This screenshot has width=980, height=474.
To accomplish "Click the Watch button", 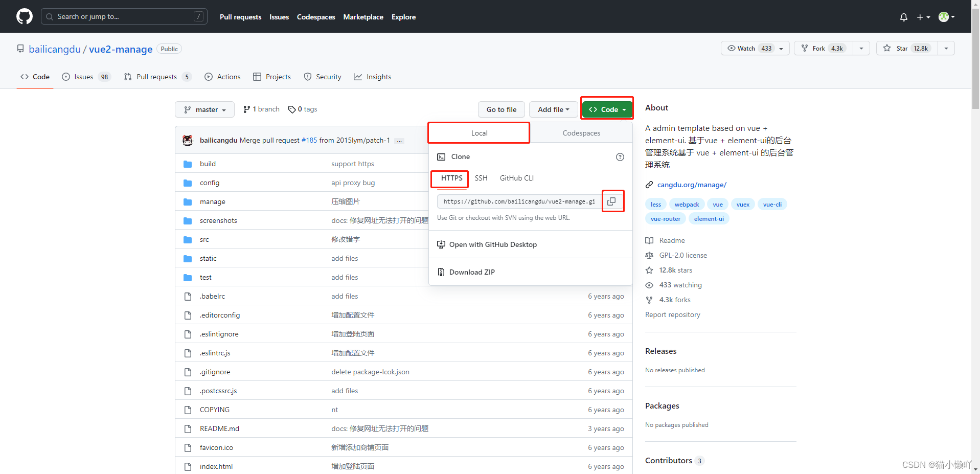I will [x=755, y=48].
